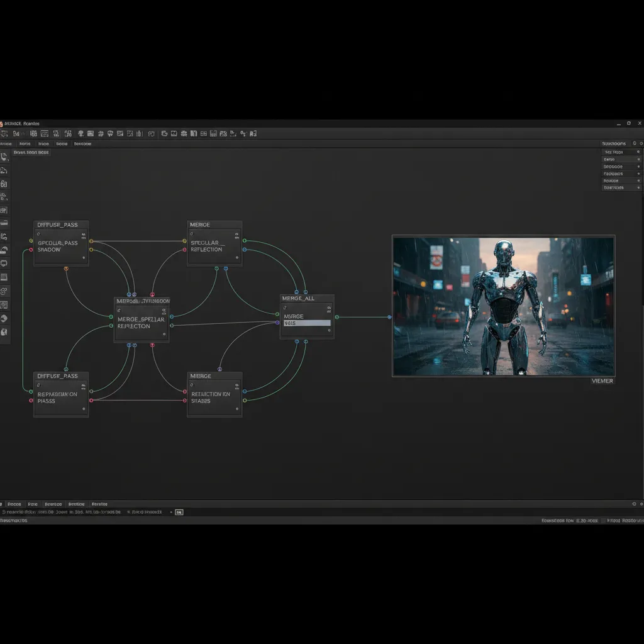Click the right panel header label
Screen dimensions: 644x644
click(x=614, y=143)
